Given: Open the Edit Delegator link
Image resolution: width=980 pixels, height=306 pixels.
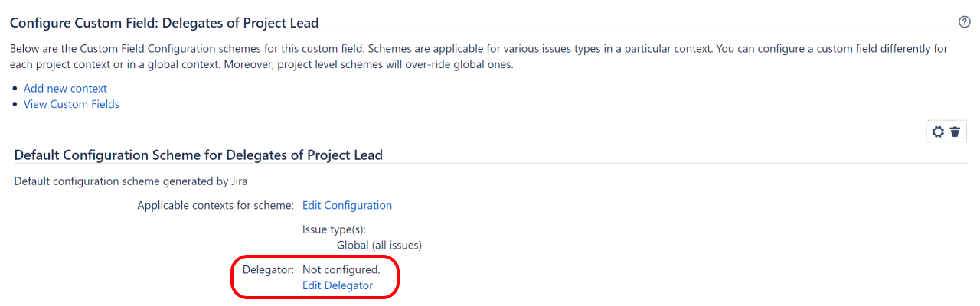Looking at the screenshot, I should pyautogui.click(x=338, y=285).
